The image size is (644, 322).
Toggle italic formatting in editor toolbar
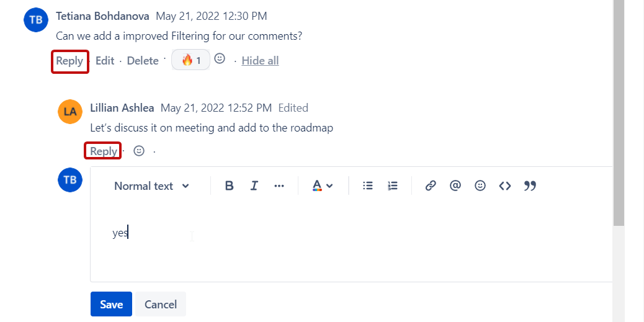point(254,186)
